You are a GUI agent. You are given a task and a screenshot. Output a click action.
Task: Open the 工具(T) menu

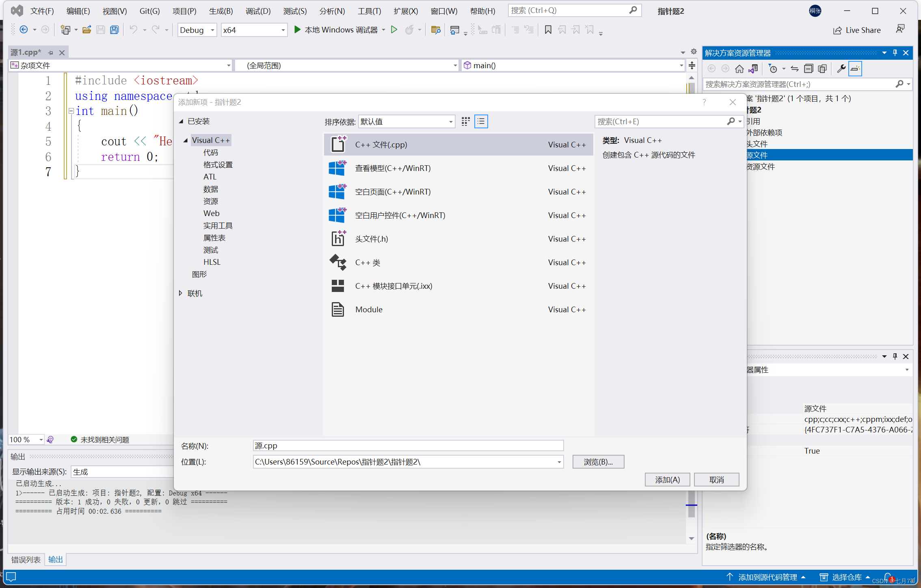coord(369,11)
